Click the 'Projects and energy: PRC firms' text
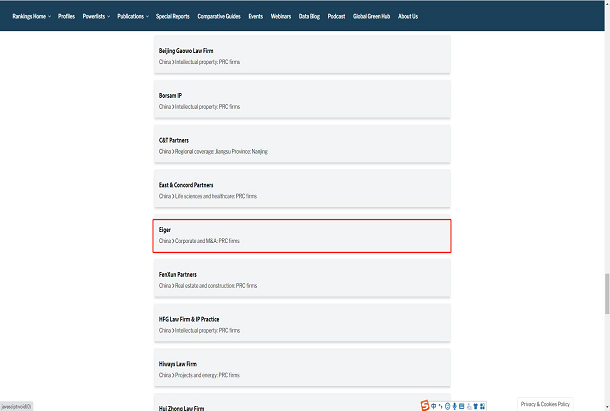 pos(207,375)
